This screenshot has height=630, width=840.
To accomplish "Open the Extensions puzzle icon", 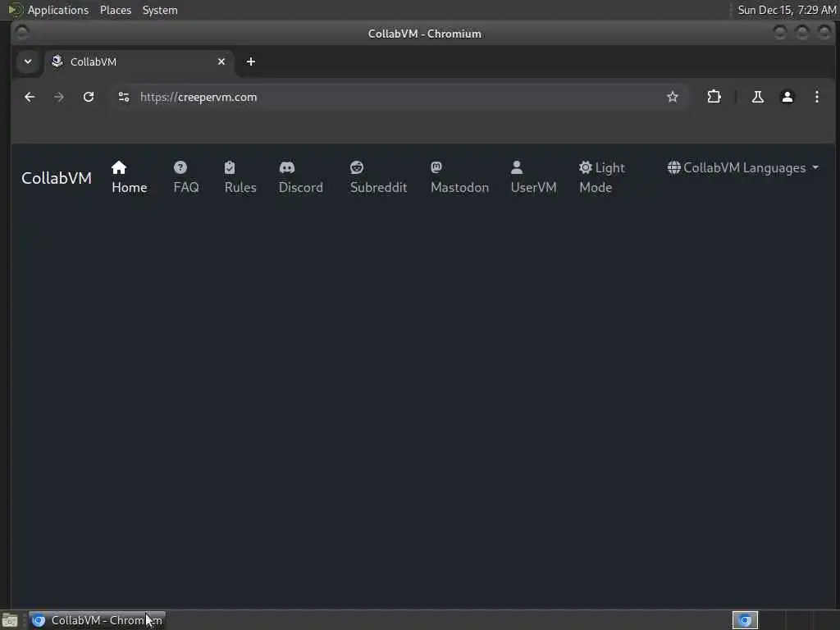I will (714, 97).
